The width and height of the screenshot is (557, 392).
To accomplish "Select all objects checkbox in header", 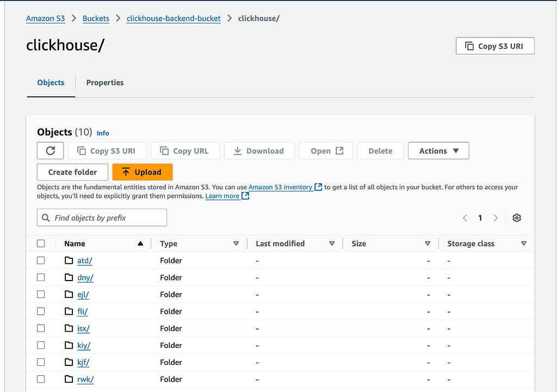I will [41, 243].
